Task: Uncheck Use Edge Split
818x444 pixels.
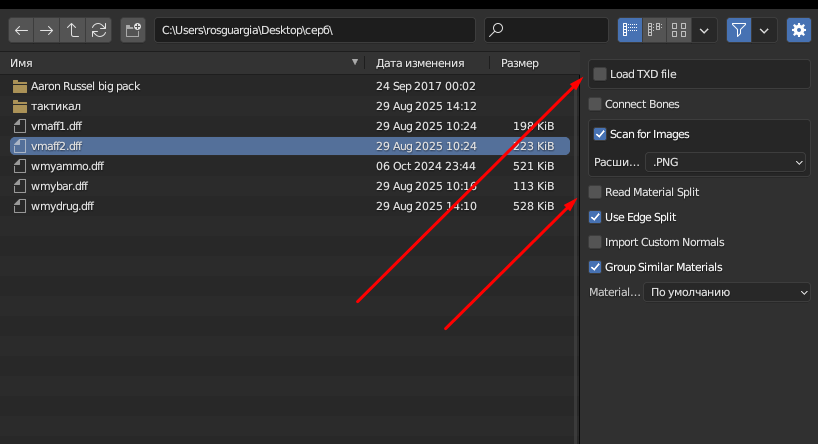Action: 596,217
